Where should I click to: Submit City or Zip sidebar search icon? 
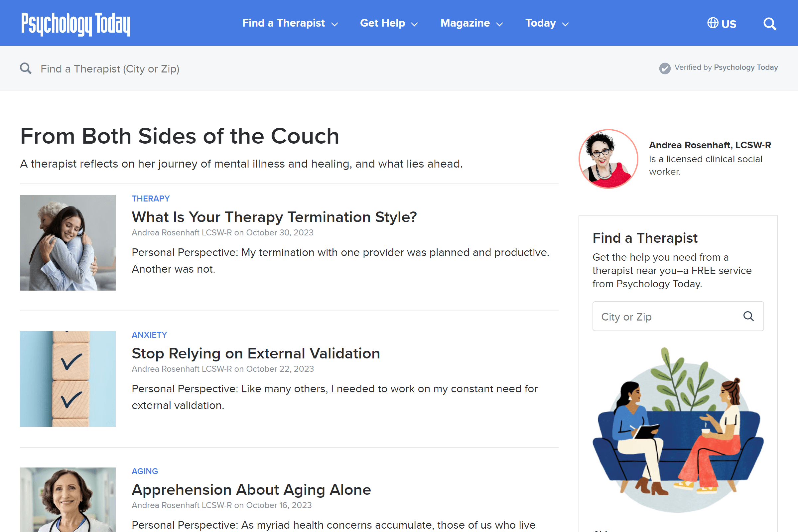click(748, 316)
